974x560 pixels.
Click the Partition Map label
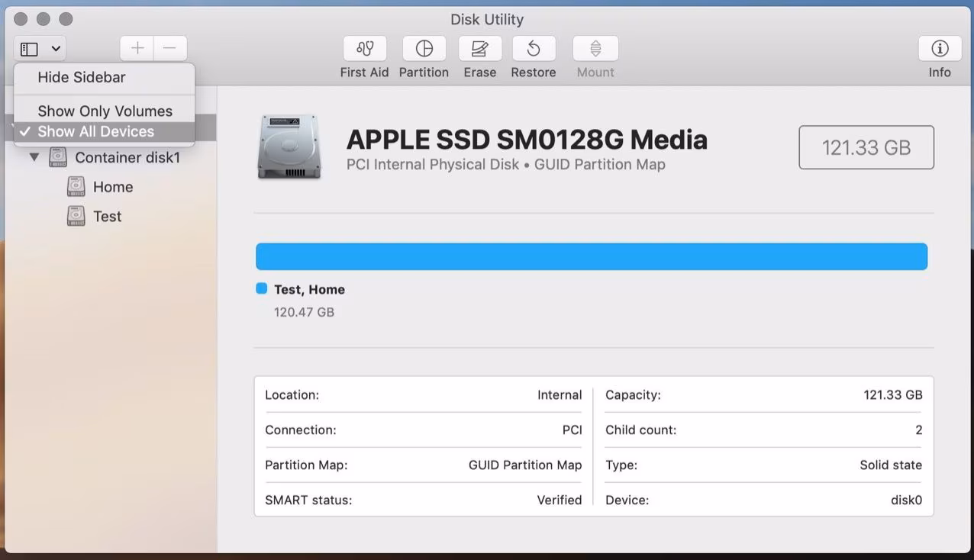point(306,465)
